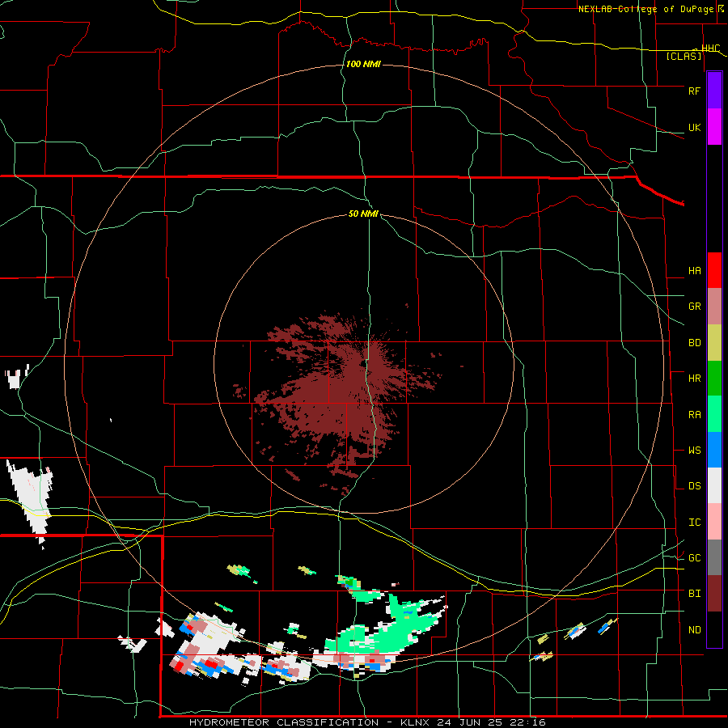This screenshot has width=728, height=728.
Task: Click the Hydrometeor Classification KLNX timestamp caption
Action: tap(367, 722)
